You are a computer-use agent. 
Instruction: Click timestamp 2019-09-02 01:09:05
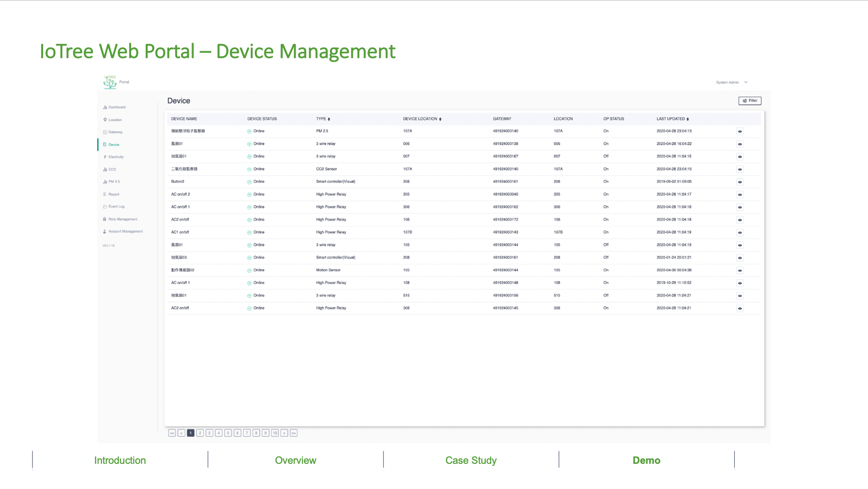tap(674, 182)
